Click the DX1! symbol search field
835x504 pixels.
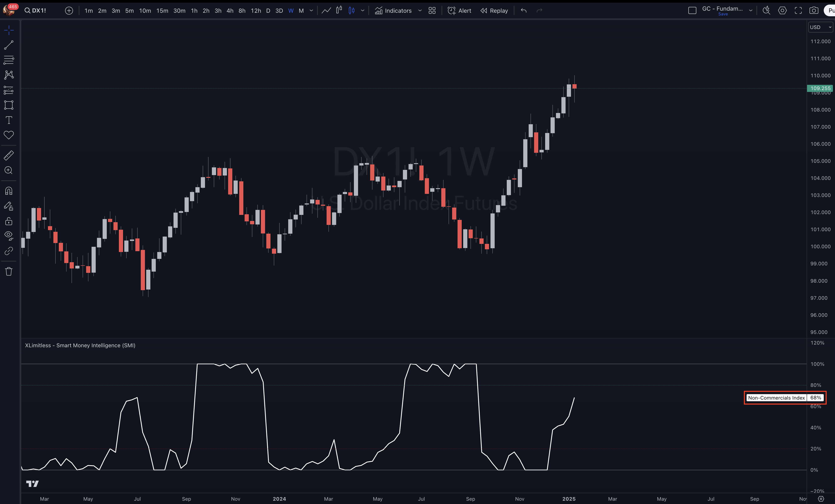pos(36,10)
